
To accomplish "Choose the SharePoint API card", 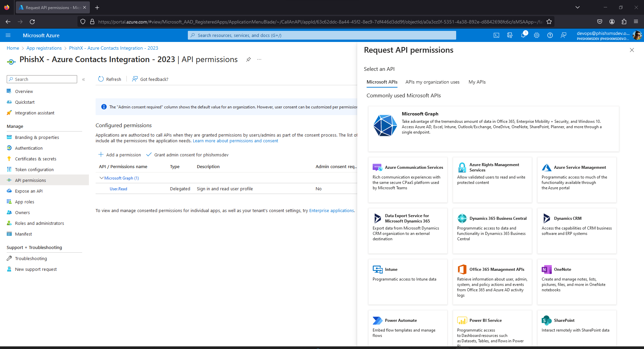I will click(577, 328).
